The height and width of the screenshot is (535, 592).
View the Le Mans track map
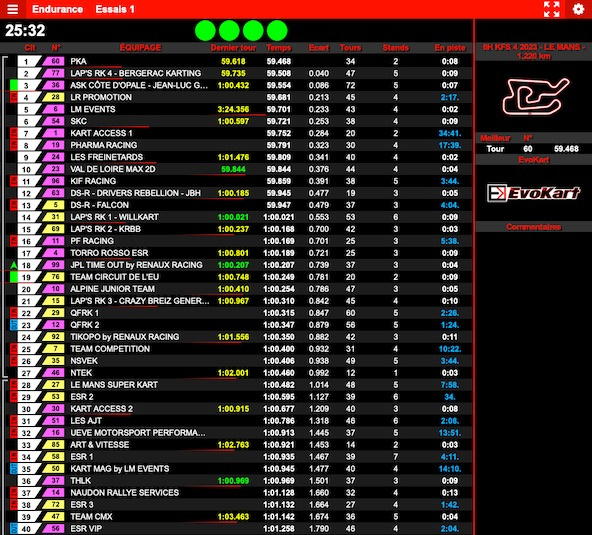pos(535,97)
